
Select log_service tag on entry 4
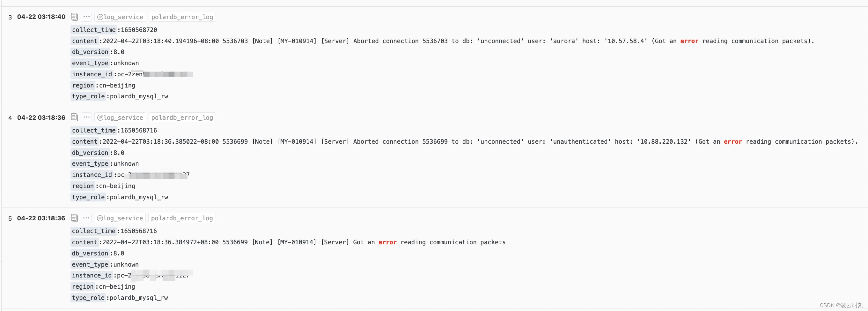[120, 118]
